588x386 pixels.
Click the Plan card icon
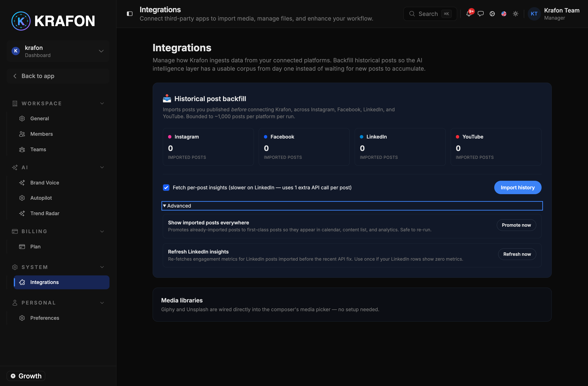(22, 247)
